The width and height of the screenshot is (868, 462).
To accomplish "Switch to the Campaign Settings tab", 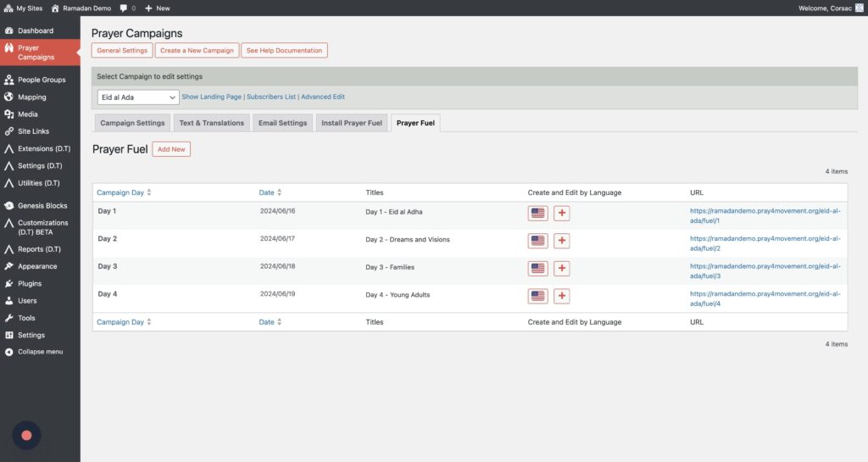I will click(132, 123).
